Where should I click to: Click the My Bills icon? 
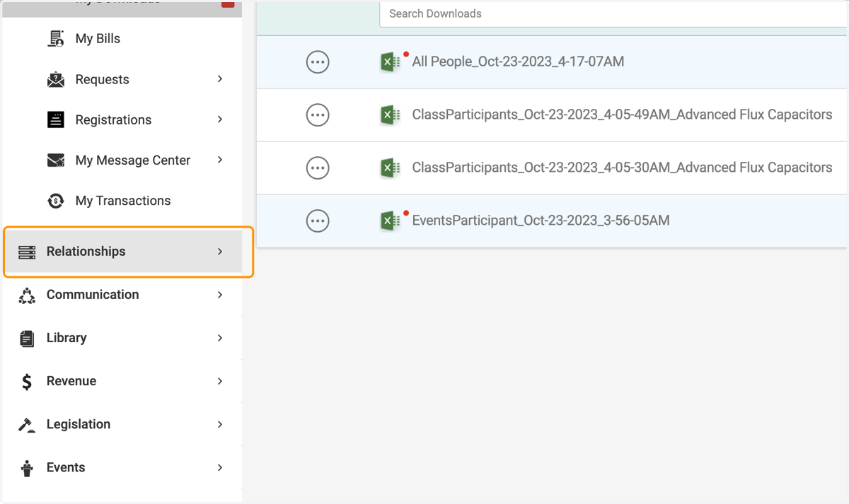(56, 39)
